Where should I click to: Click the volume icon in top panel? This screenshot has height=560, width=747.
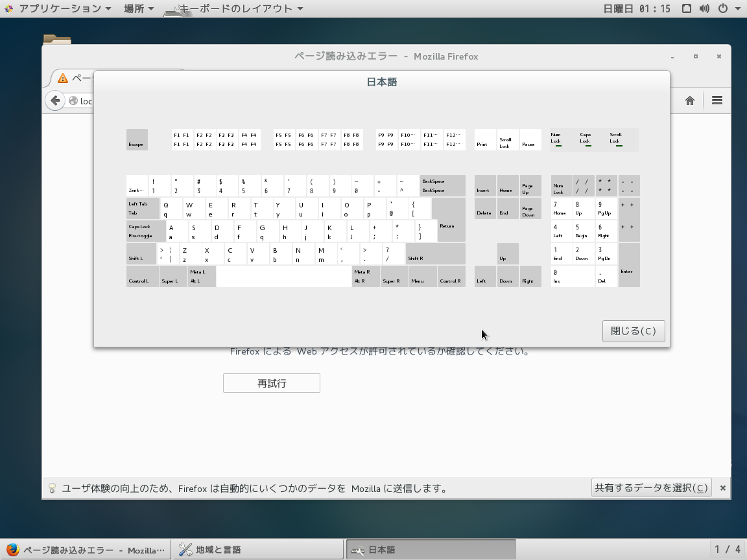[705, 8]
